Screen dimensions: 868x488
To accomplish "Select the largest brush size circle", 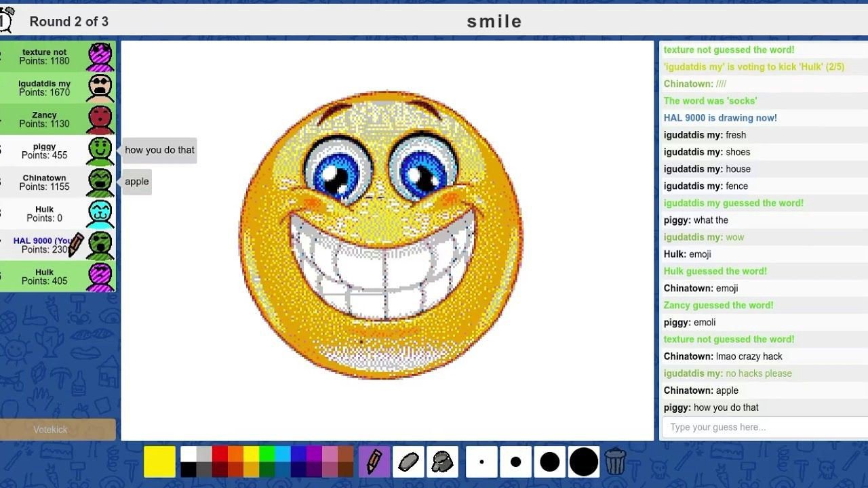I will 583,461.
